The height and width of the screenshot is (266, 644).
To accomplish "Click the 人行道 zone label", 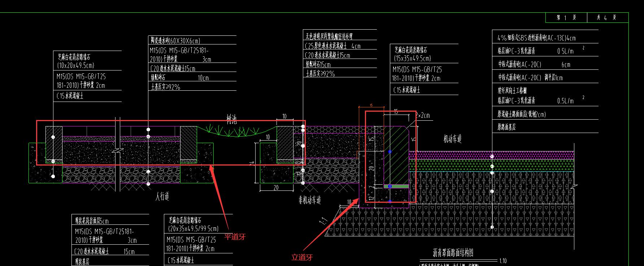I will 162,196.
